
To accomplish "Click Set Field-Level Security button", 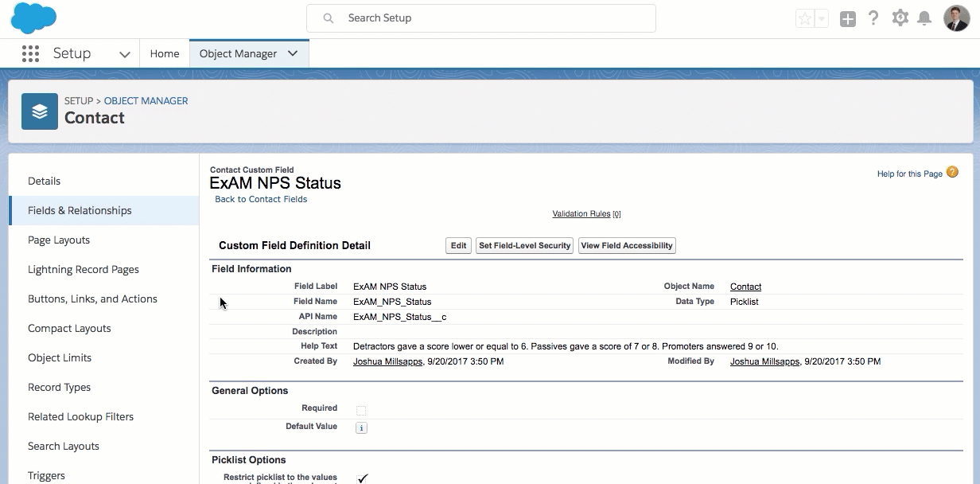I will (525, 246).
